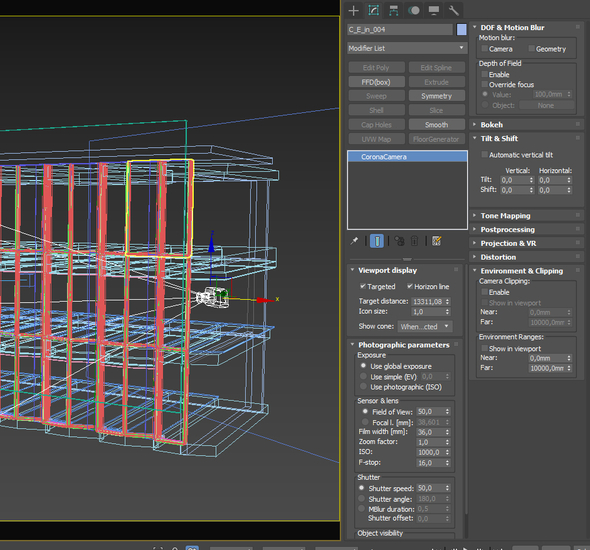Toggle Show end result icon
The width and height of the screenshot is (590, 550).
click(x=377, y=241)
